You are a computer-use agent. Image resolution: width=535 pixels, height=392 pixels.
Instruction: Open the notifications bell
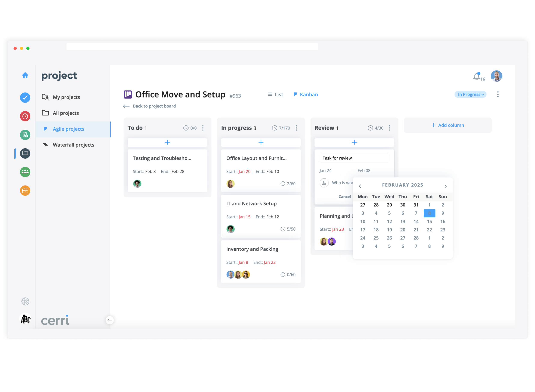(477, 76)
